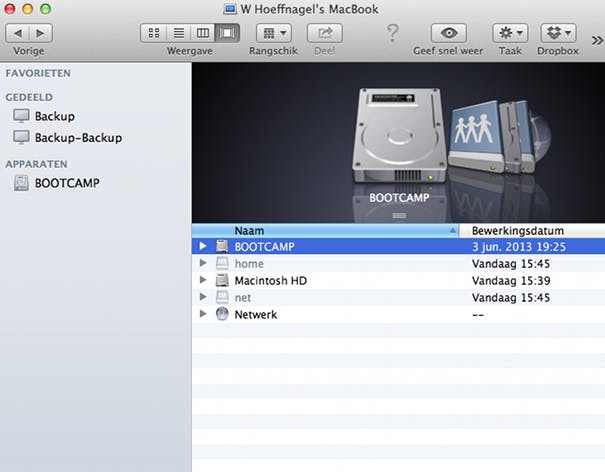Select the BOOTCAMP drive in Cover Flow
This screenshot has height=472, width=605.
click(399, 136)
